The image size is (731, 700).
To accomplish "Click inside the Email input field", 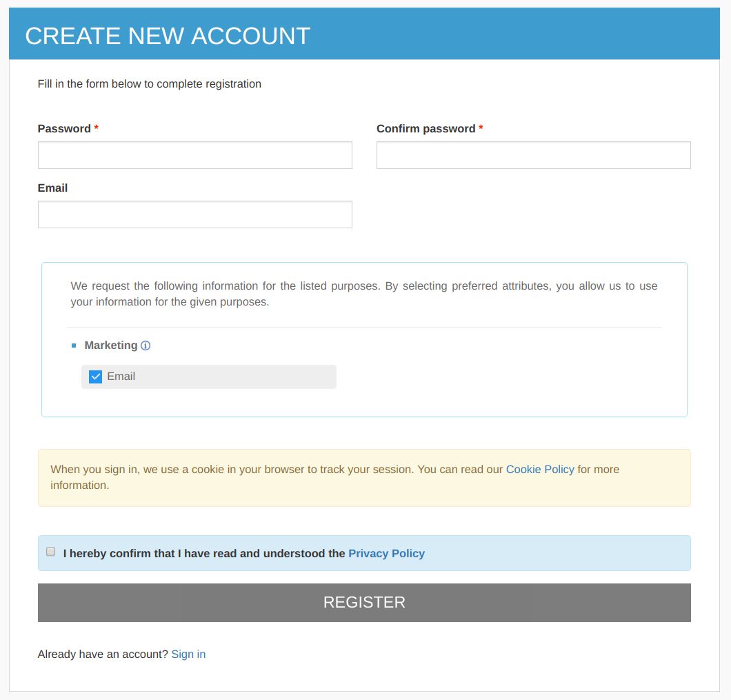I will pos(194,214).
